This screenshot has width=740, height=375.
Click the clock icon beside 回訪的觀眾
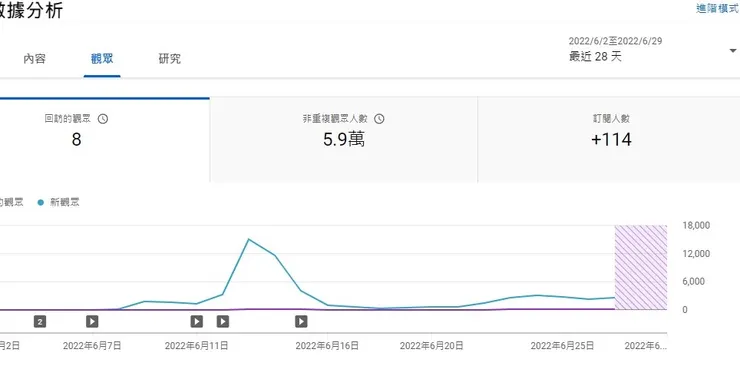103,119
